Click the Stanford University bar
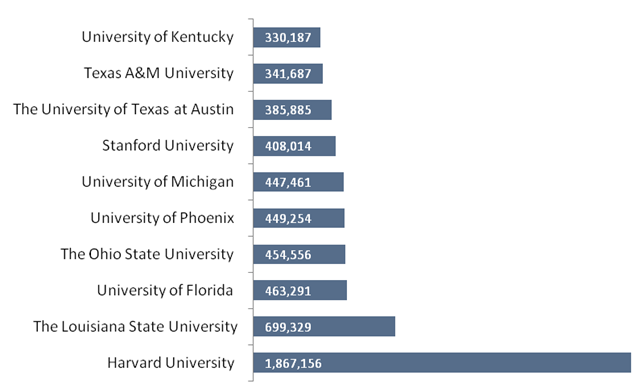Screen dimensions: 641x390 tap(294, 146)
